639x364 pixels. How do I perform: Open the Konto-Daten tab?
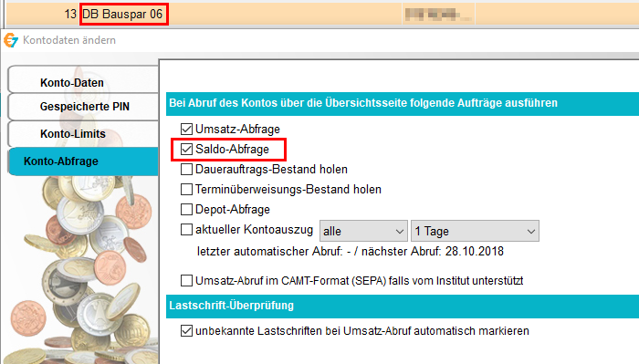click(83, 79)
